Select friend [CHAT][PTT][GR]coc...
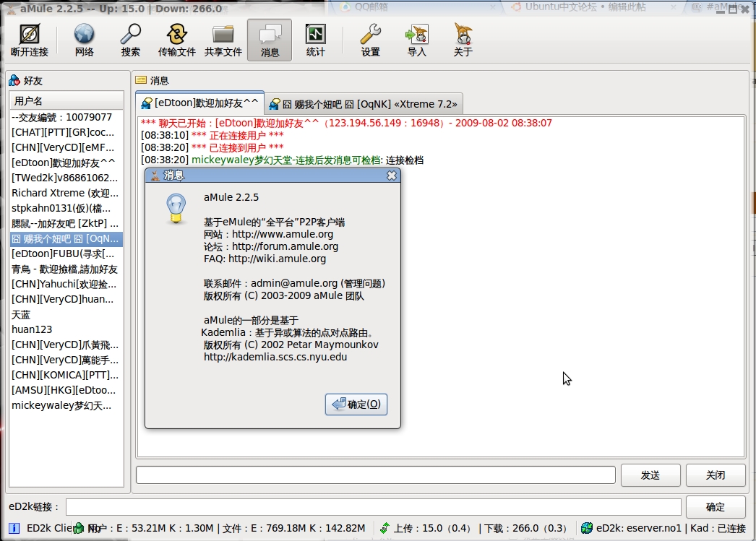 tap(66, 132)
